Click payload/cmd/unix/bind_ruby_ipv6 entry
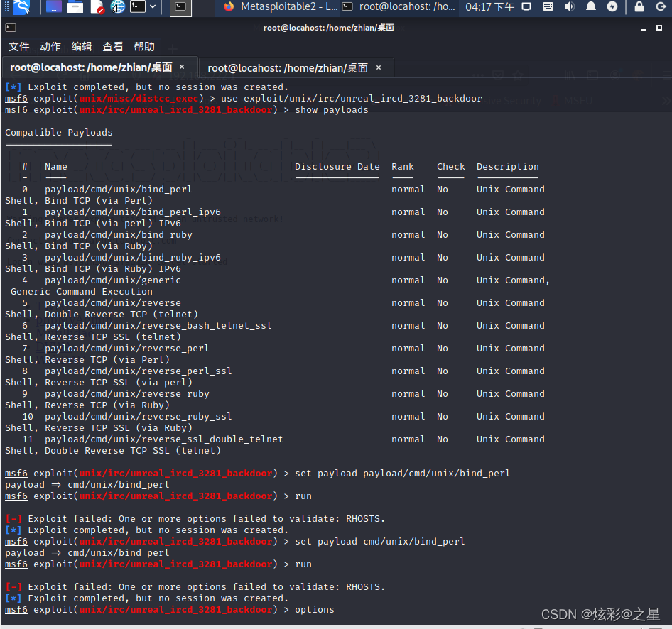Image resolution: width=672 pixels, height=629 pixels. tap(133, 257)
